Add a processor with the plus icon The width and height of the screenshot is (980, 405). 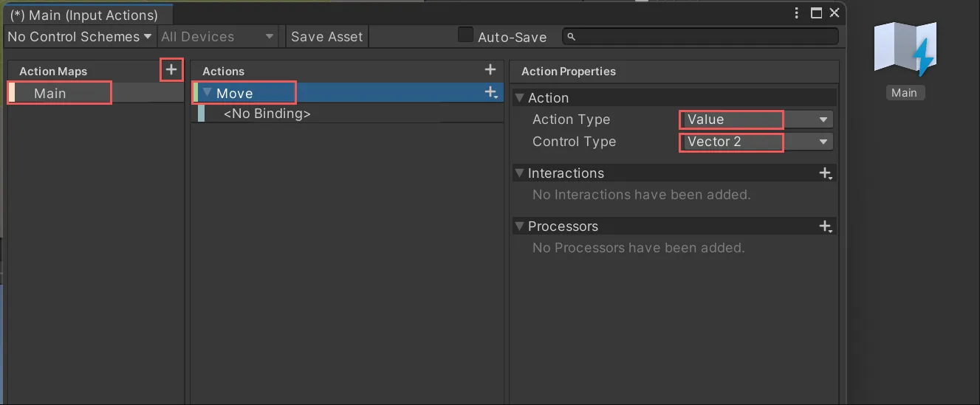pos(826,226)
